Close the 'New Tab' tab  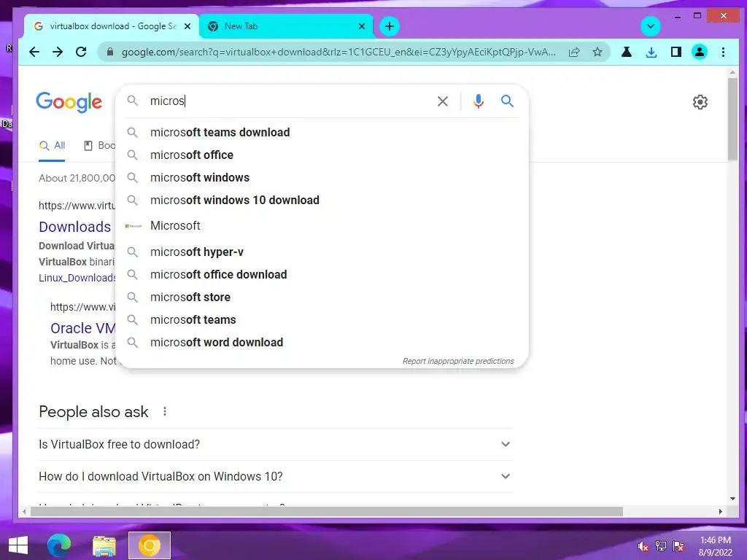(x=362, y=26)
